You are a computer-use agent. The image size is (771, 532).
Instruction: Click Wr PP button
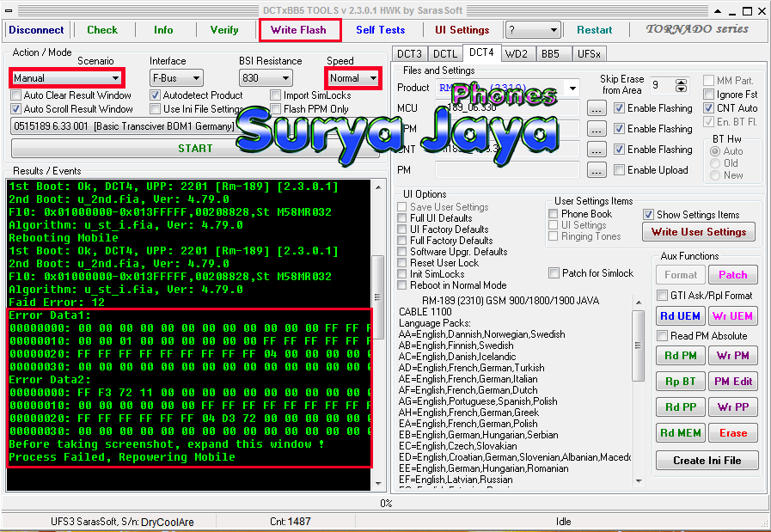pyautogui.click(x=732, y=407)
